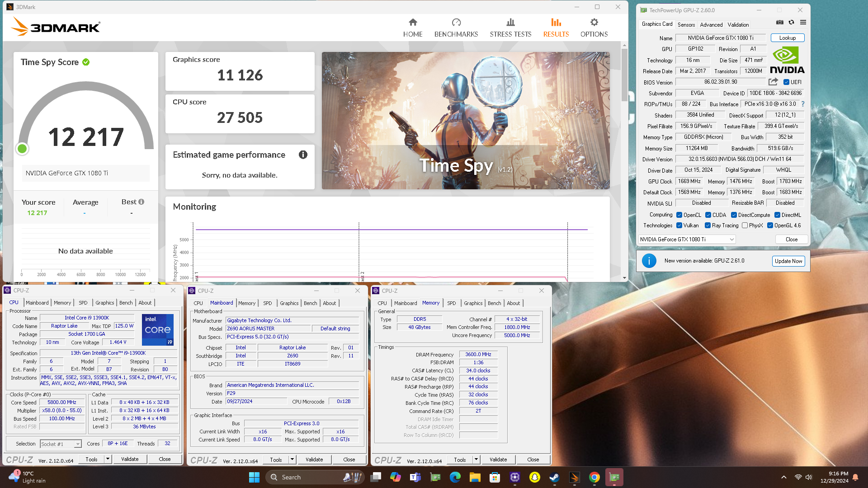
Task: Open File Explorer from taskbar
Action: click(x=475, y=477)
